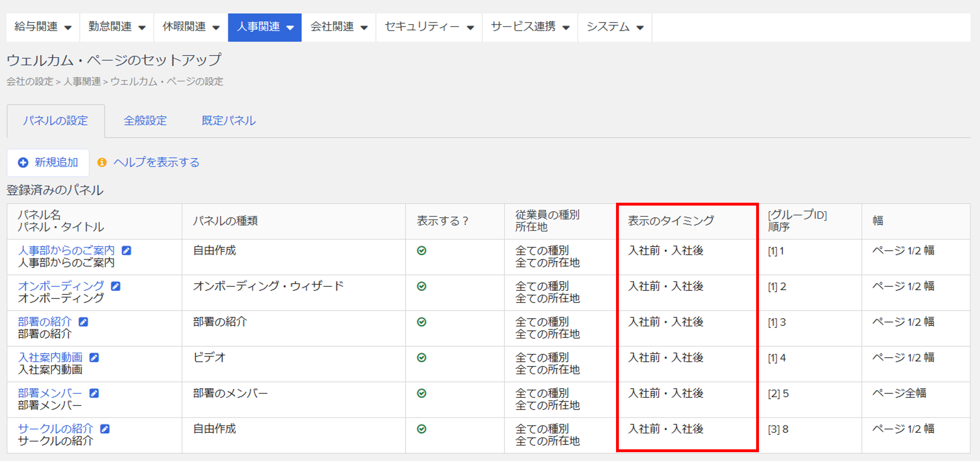Switch to the 既定パネル tab
The height and width of the screenshot is (461, 980).
pos(229,120)
